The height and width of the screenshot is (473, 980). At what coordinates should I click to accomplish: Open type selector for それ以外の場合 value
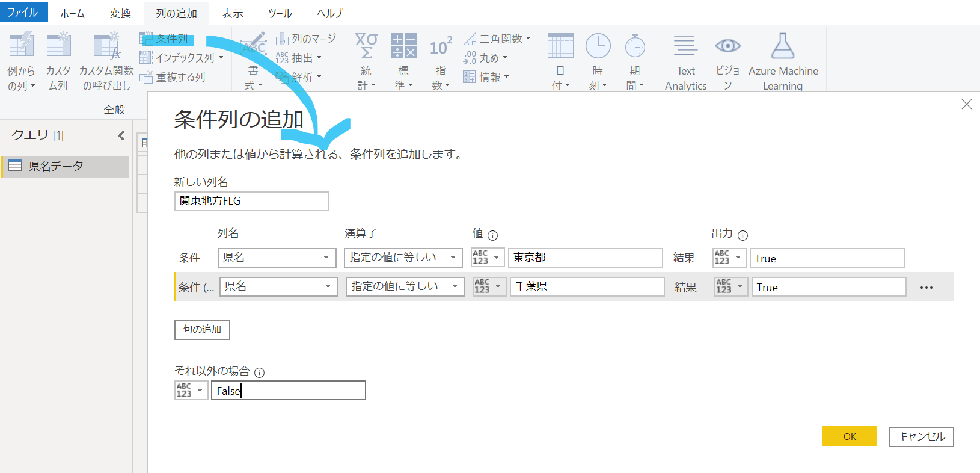[x=191, y=391]
